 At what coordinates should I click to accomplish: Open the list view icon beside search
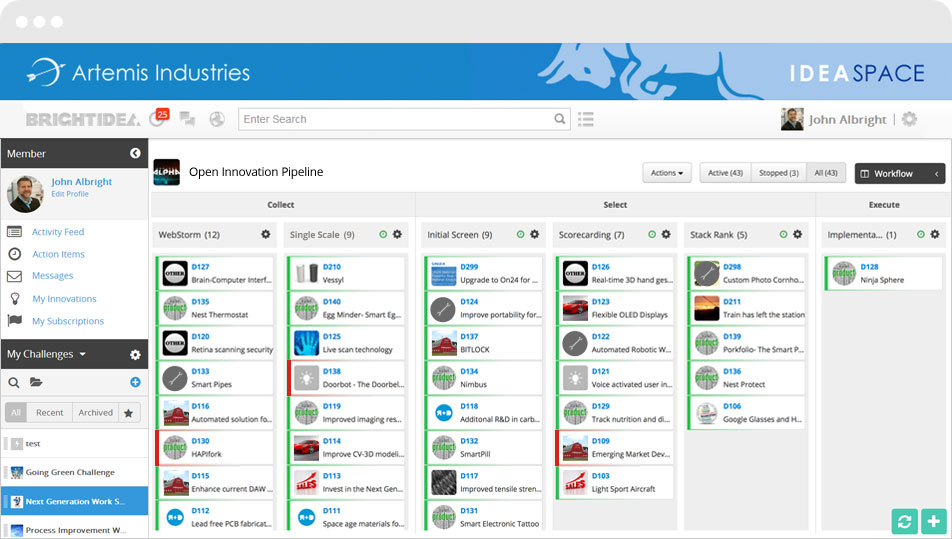[x=586, y=119]
